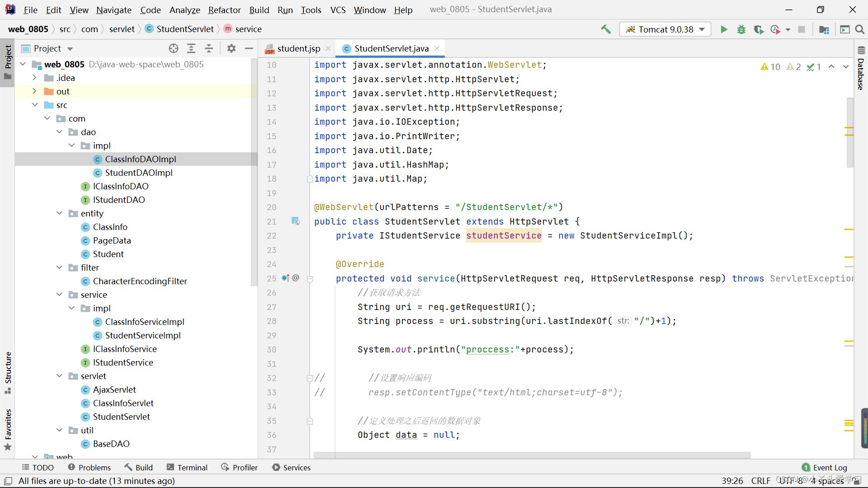Expand the .idea folder
868x488 pixels.
(x=34, y=78)
